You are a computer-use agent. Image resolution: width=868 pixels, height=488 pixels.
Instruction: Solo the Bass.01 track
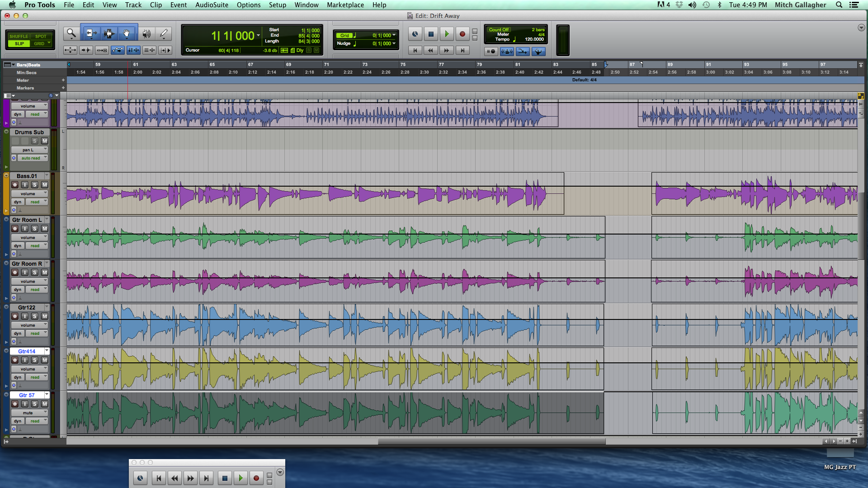click(x=35, y=184)
